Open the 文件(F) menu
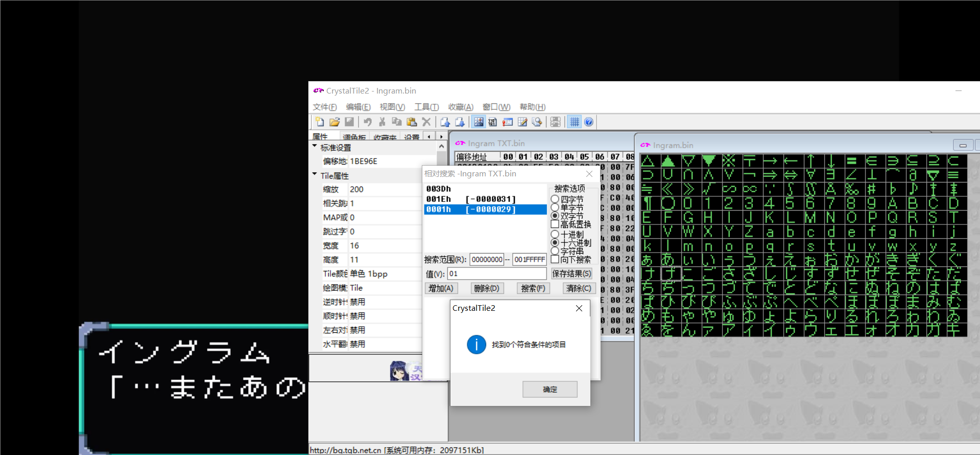The height and width of the screenshot is (455, 980). click(x=325, y=107)
